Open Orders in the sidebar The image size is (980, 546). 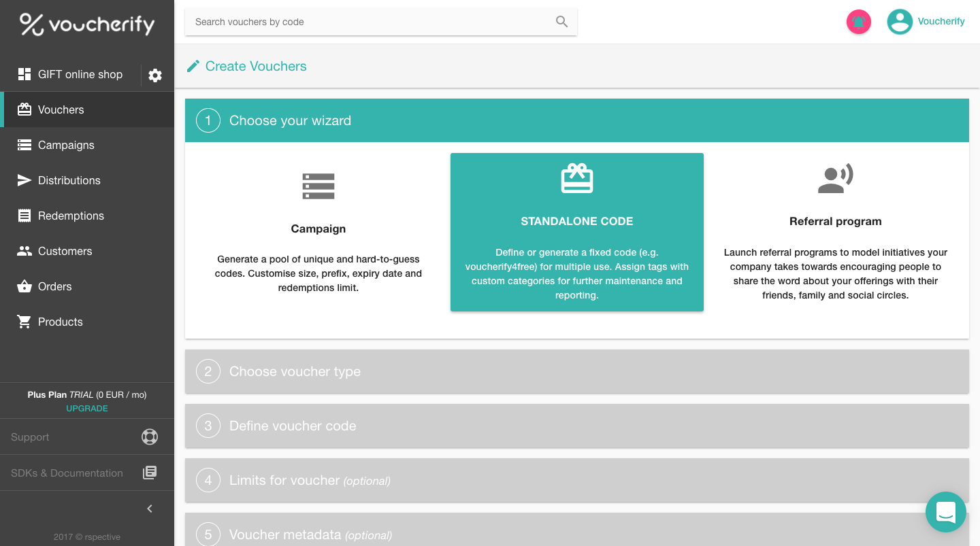(87, 286)
